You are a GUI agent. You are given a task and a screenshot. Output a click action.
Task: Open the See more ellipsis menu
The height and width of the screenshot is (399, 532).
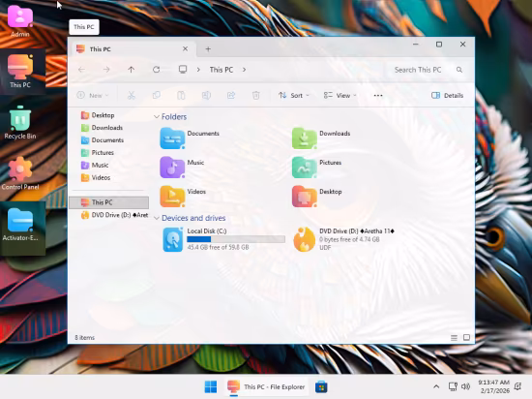pos(378,96)
